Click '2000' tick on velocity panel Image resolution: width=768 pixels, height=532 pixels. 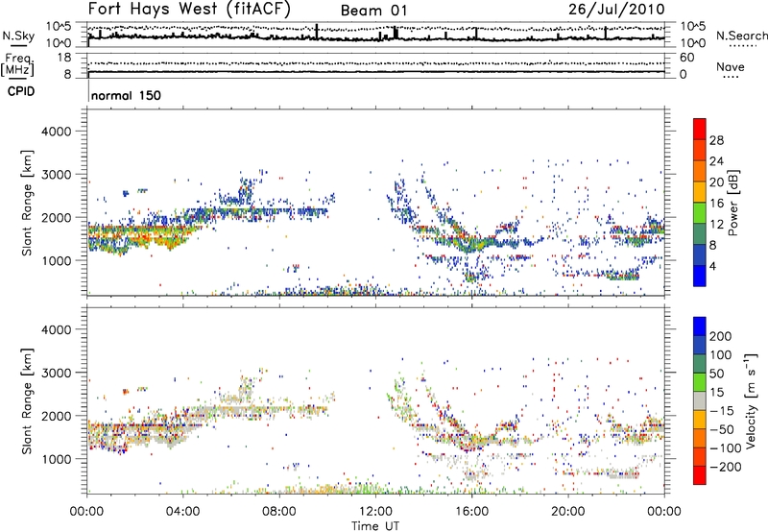[57, 416]
